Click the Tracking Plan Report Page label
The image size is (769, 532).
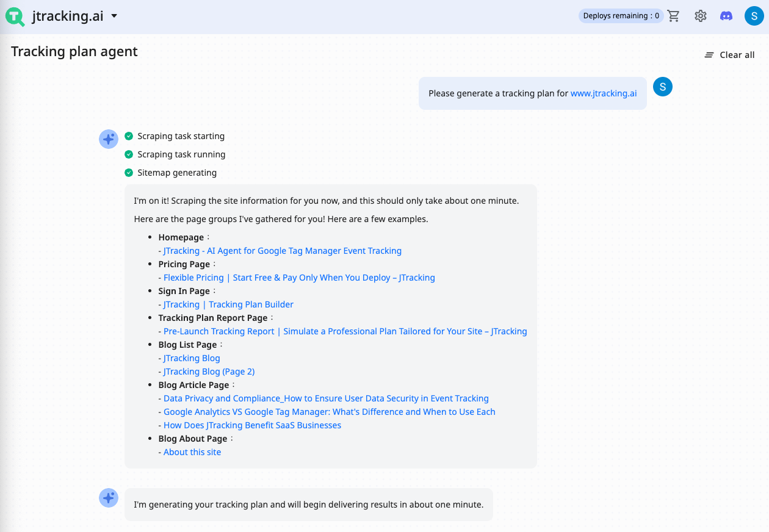pyautogui.click(x=213, y=318)
